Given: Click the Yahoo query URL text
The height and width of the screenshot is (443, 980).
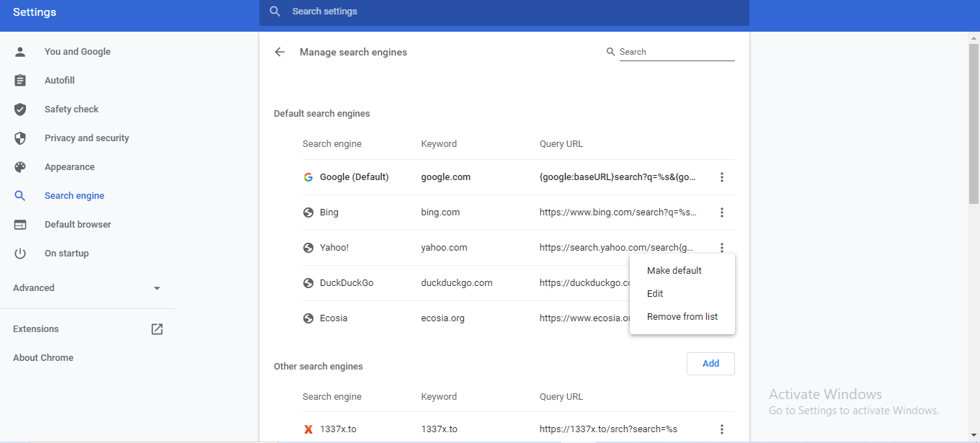Looking at the screenshot, I should (617, 248).
